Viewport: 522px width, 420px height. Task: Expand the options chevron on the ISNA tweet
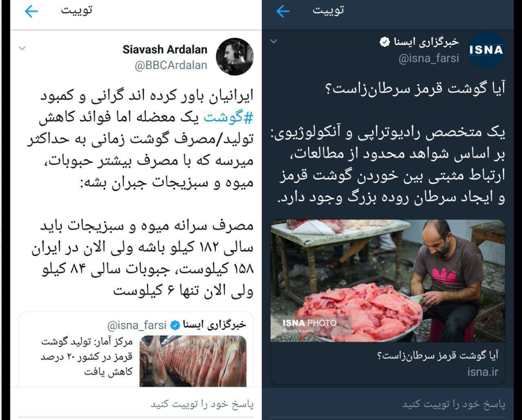pyautogui.click(x=274, y=41)
